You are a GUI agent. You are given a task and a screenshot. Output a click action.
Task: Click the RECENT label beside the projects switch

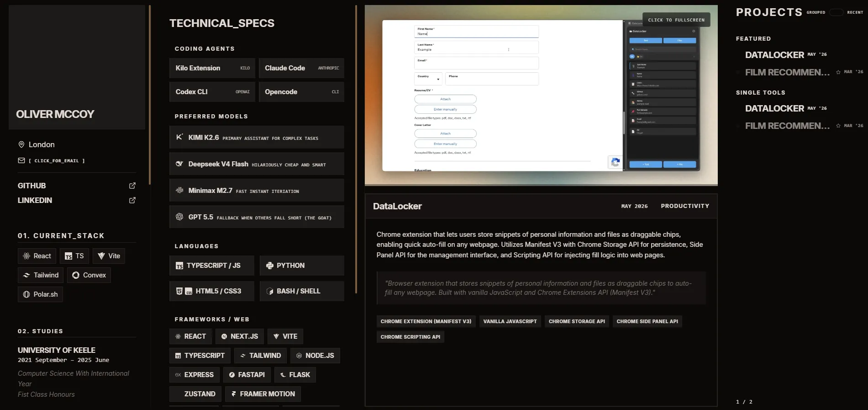coord(855,12)
